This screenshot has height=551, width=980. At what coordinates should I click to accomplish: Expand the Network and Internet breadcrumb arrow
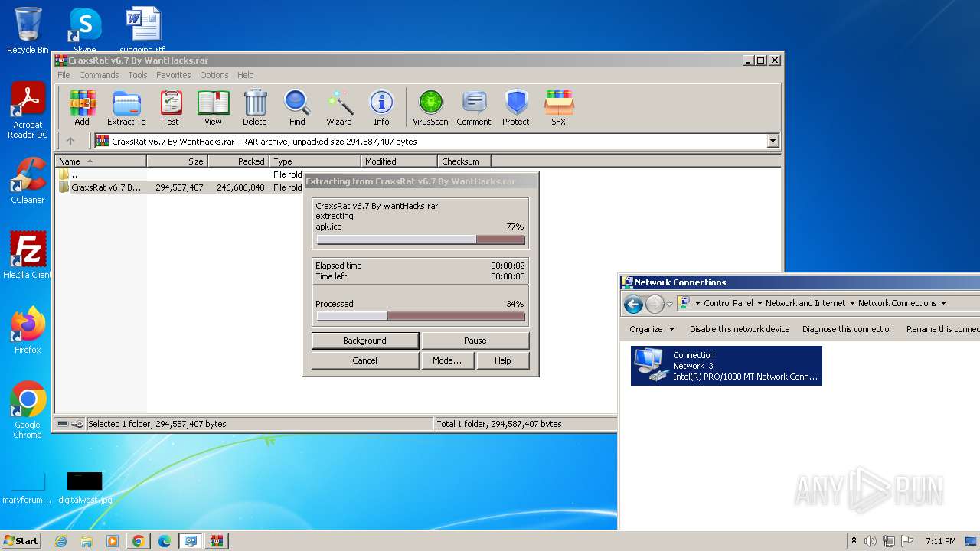[852, 304]
